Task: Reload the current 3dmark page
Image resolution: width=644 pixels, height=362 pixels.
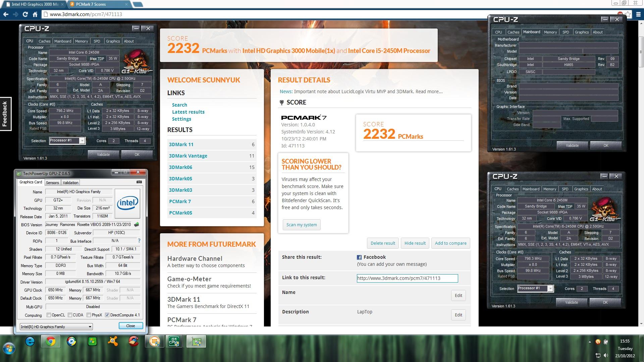Action: coord(25,14)
